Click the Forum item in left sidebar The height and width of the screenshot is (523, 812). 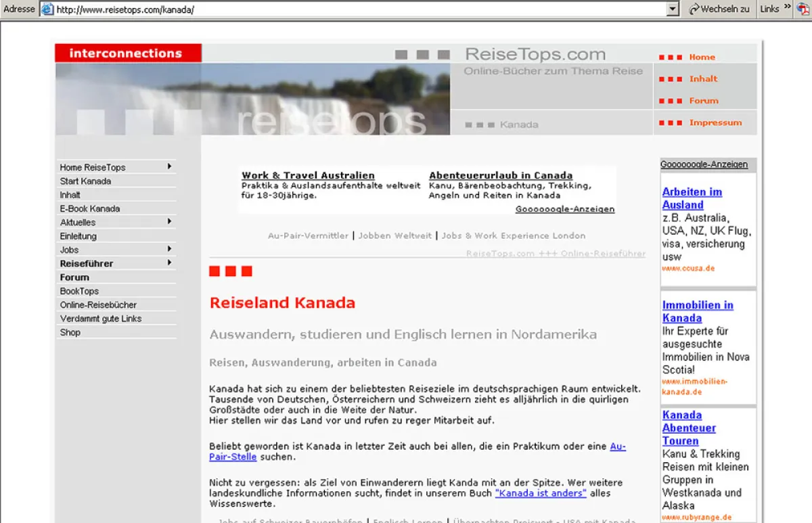coord(74,277)
